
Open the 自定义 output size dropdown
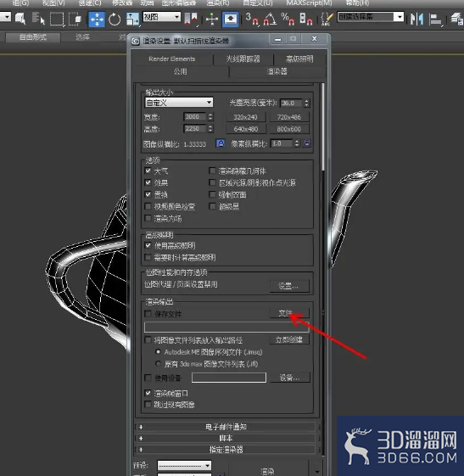[x=179, y=103]
